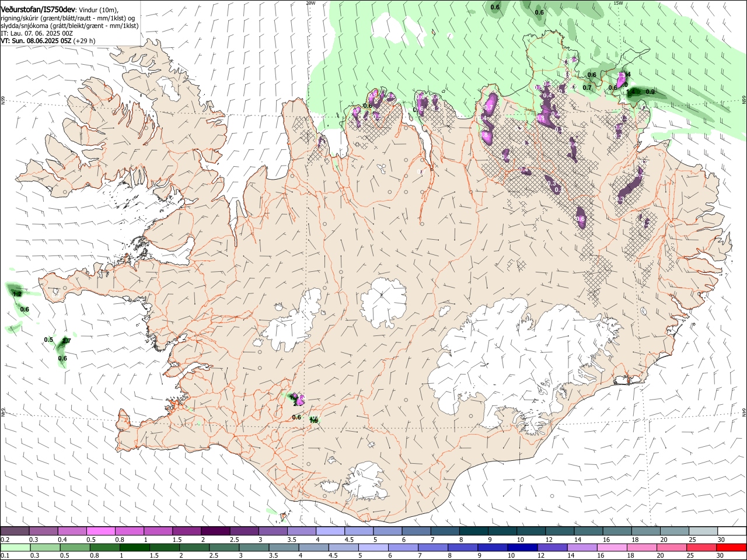Click the "slydda/snjókoma" legend description line
Viewport: 747px width, 560px height.
click(x=69, y=26)
